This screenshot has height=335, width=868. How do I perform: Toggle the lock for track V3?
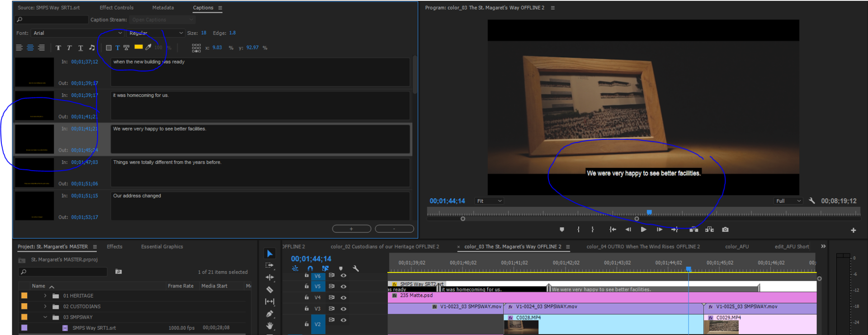[307, 308]
